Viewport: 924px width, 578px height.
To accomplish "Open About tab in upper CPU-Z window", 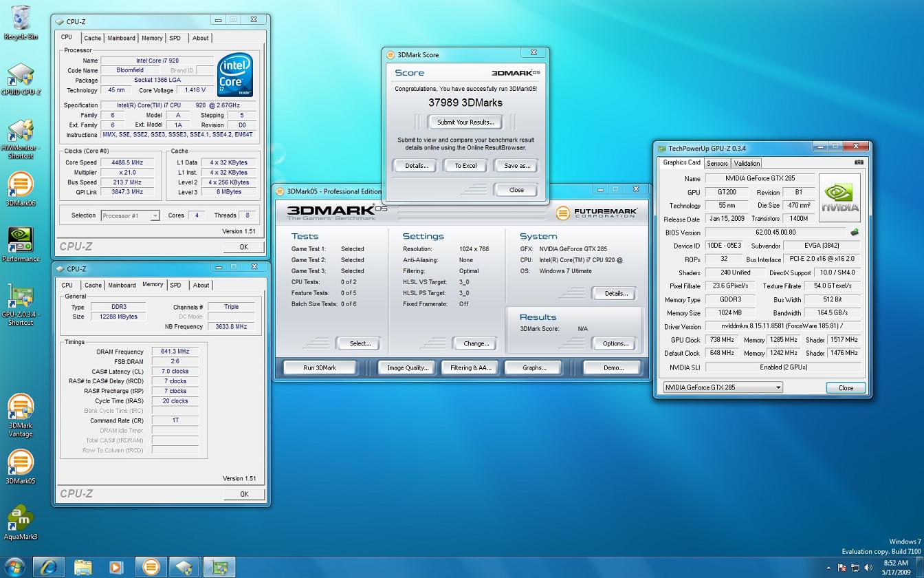I will 200,38.
